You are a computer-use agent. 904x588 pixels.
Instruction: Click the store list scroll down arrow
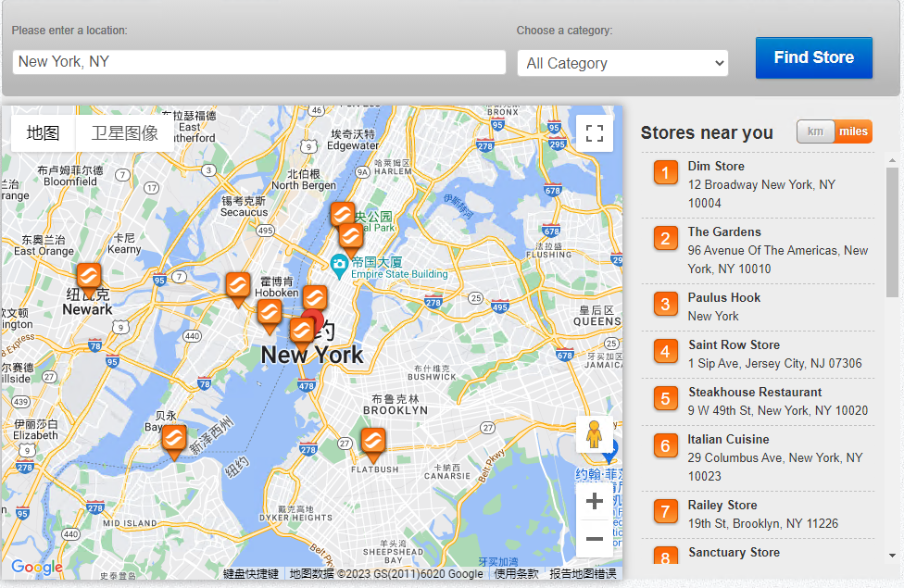coord(892,556)
